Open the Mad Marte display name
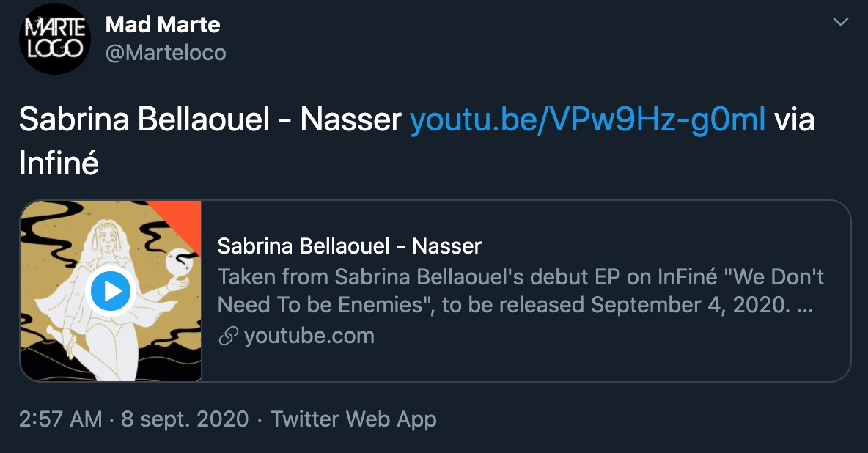 [163, 25]
